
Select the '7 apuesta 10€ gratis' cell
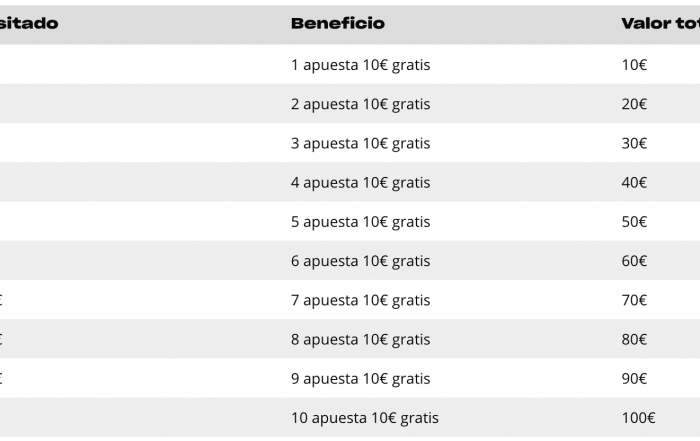click(360, 301)
